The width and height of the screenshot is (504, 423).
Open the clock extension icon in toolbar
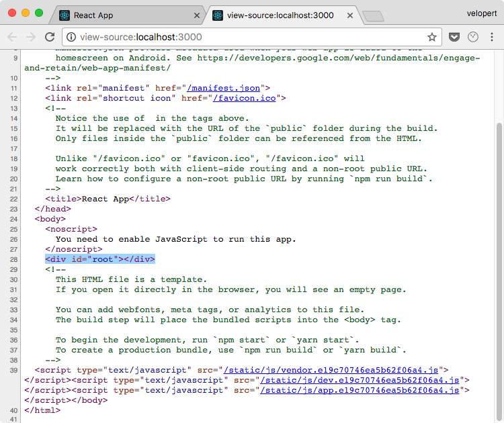[473, 37]
